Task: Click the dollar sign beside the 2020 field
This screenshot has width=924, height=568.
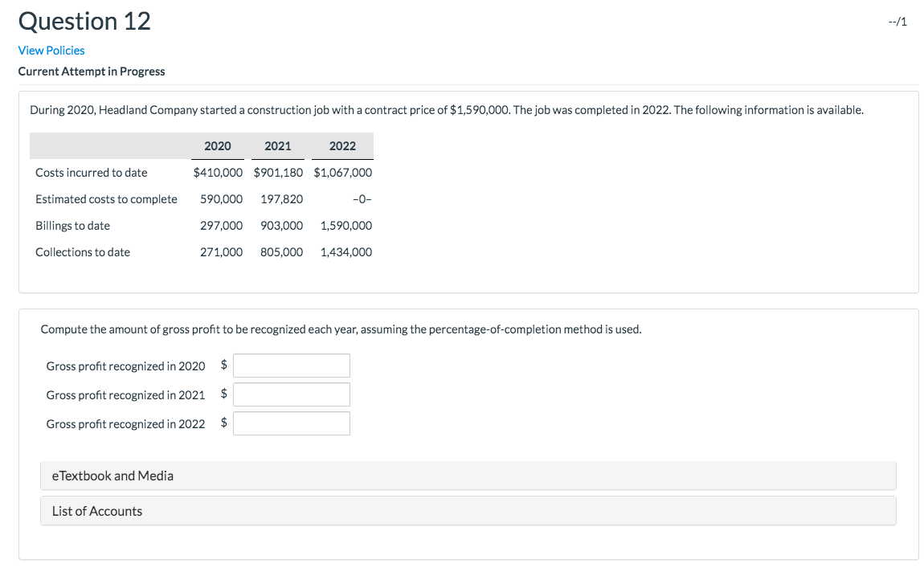Action: (x=223, y=364)
